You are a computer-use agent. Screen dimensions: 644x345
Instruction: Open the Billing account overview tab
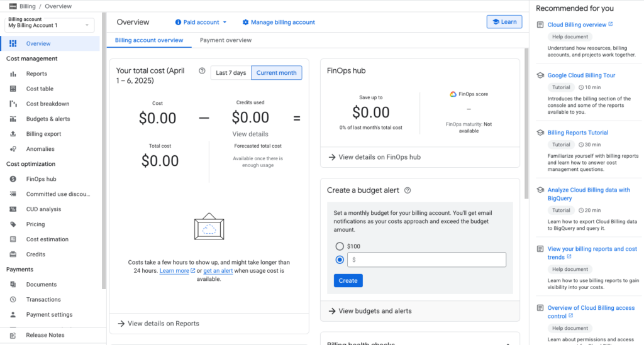[x=149, y=40]
